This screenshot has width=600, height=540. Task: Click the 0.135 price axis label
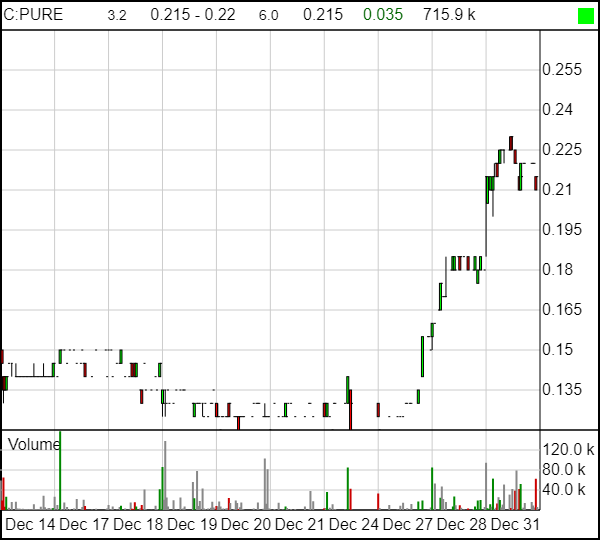tap(562, 390)
